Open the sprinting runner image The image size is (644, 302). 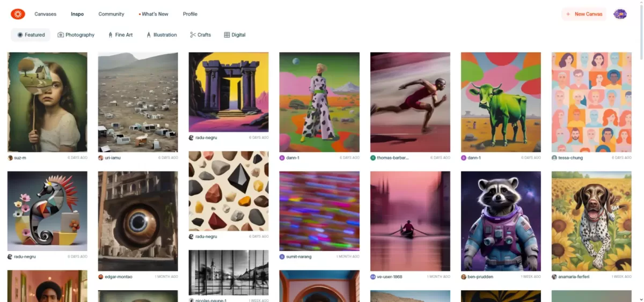coord(410,102)
